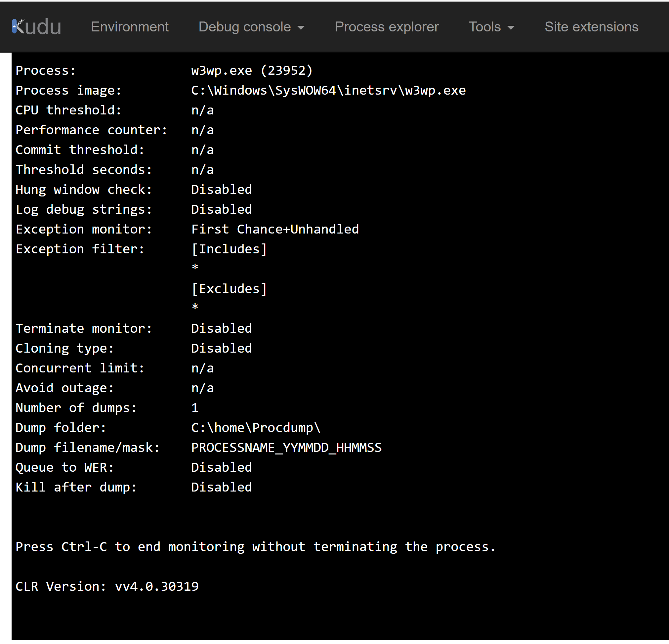Click the CLR Version line
Image resolution: width=669 pixels, height=644 pixels.
pyautogui.click(x=106, y=586)
